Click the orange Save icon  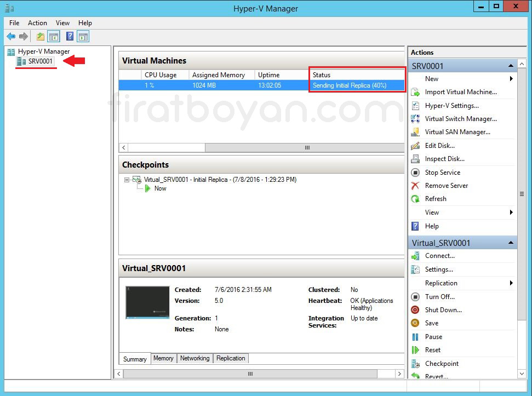coord(415,323)
